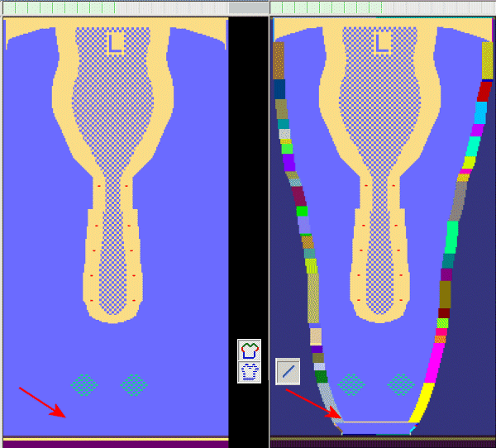Pick the bright green segment on right edge
Screen dimensions: 496x448
click(x=451, y=236)
